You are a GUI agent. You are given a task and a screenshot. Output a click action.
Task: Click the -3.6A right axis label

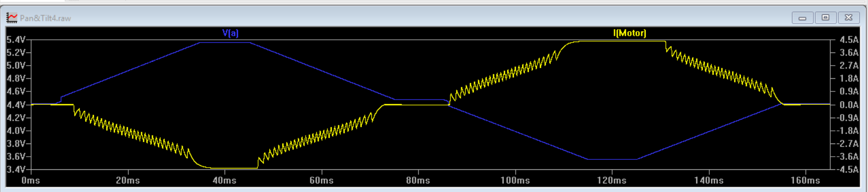pyautogui.click(x=848, y=156)
